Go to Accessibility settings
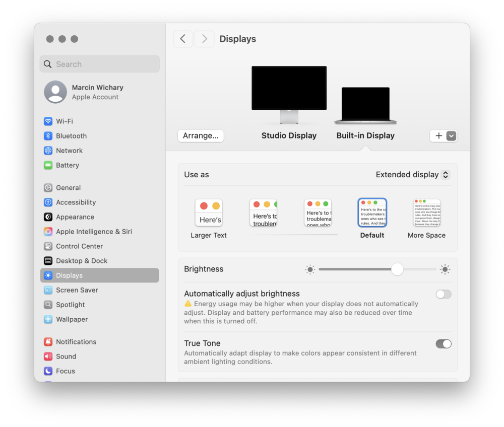Image resolution: width=504 pixels, height=427 pixels. [x=100, y=202]
